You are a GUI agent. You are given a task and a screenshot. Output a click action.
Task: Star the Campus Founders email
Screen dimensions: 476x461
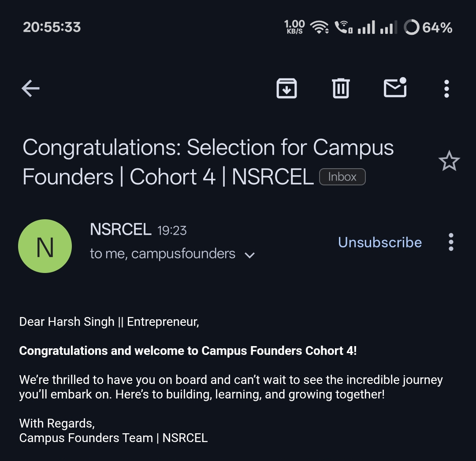click(x=449, y=161)
